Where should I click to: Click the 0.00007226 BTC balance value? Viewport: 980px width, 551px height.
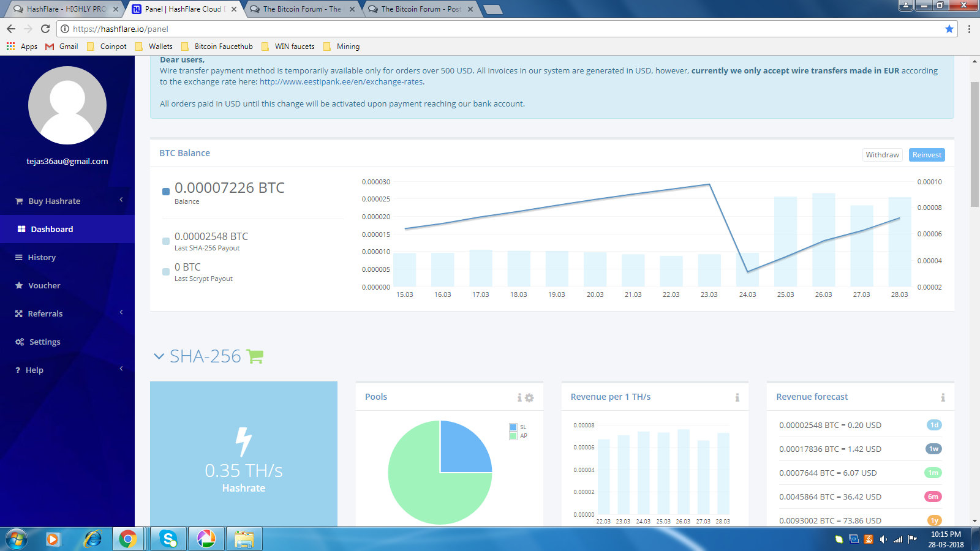click(x=230, y=188)
